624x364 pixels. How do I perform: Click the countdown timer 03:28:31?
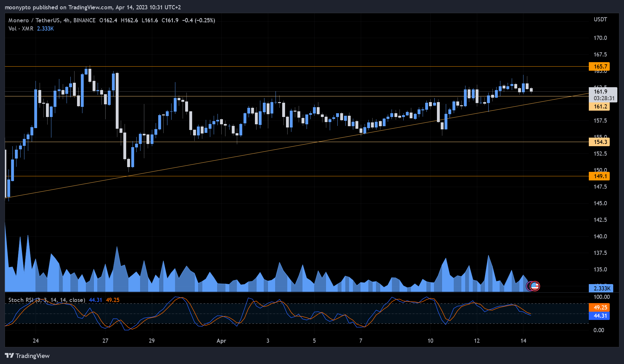(604, 98)
